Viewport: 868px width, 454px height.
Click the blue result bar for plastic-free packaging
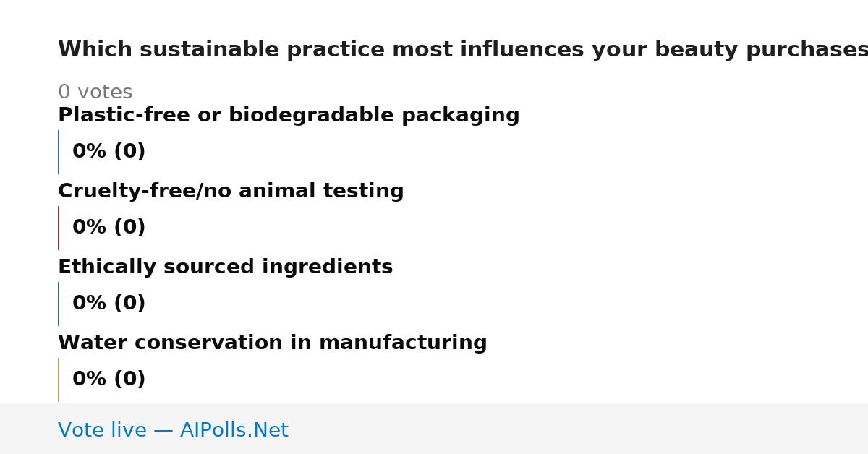[58, 152]
